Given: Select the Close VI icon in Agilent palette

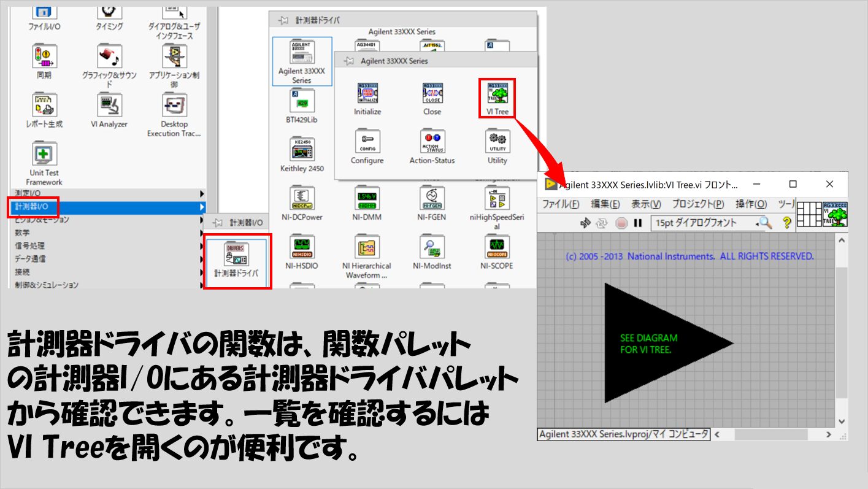Looking at the screenshot, I should (432, 93).
